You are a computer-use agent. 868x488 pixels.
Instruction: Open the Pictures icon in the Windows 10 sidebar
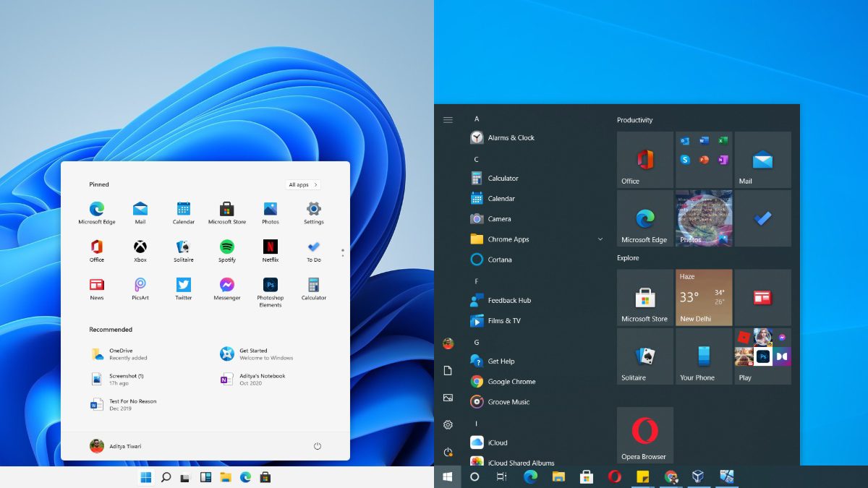pos(448,398)
